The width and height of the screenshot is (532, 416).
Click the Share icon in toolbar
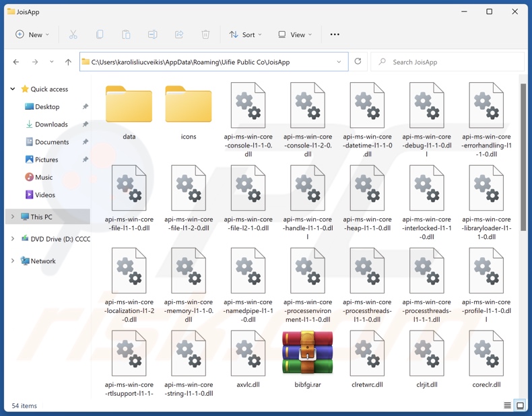[178, 34]
